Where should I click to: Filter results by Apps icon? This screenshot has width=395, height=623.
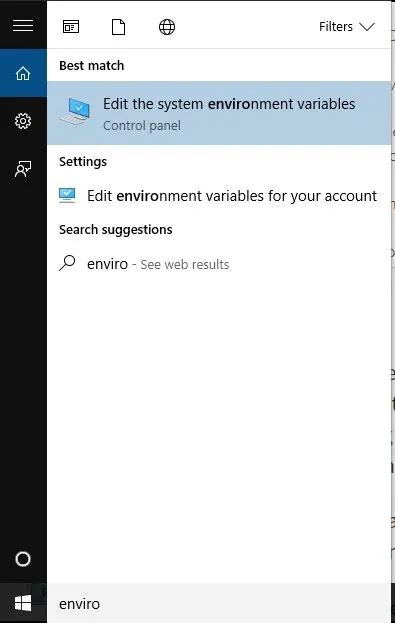click(x=71, y=27)
